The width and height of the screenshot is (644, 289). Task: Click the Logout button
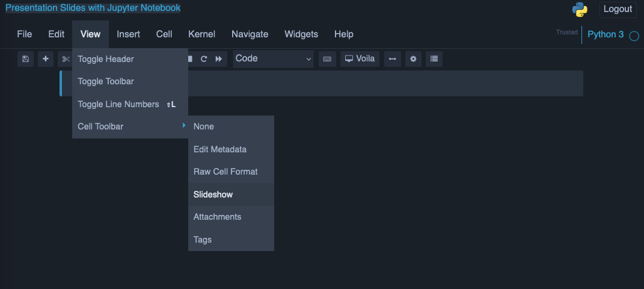coord(618,9)
